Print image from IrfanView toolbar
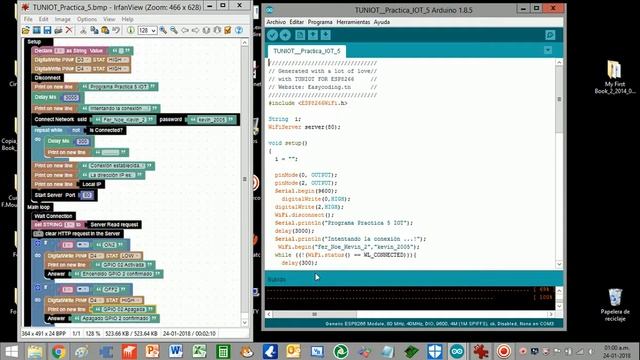 pyautogui.click(x=58, y=30)
